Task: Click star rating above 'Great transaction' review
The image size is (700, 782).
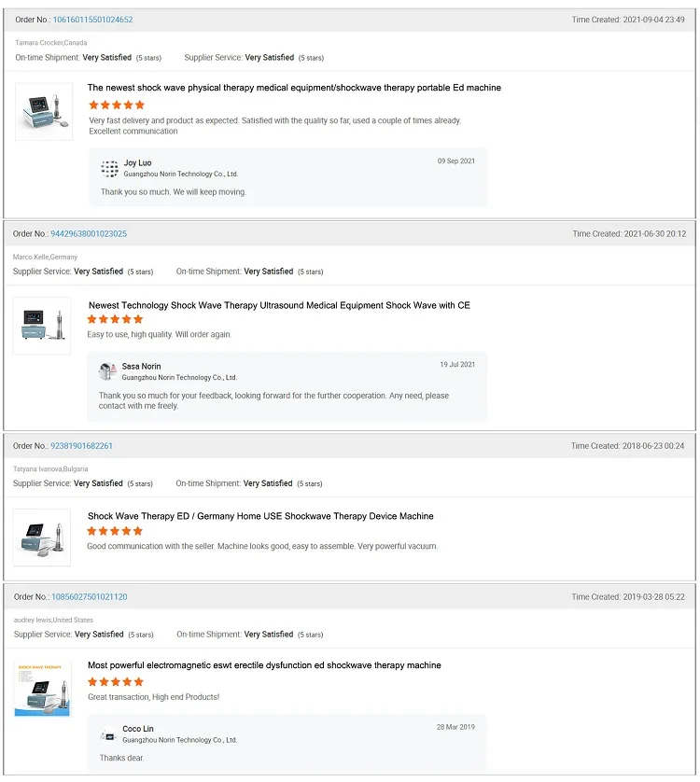Action: coord(116,682)
